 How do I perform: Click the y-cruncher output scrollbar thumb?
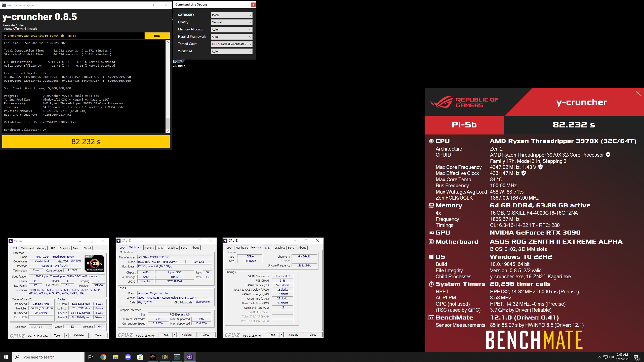[x=168, y=123]
